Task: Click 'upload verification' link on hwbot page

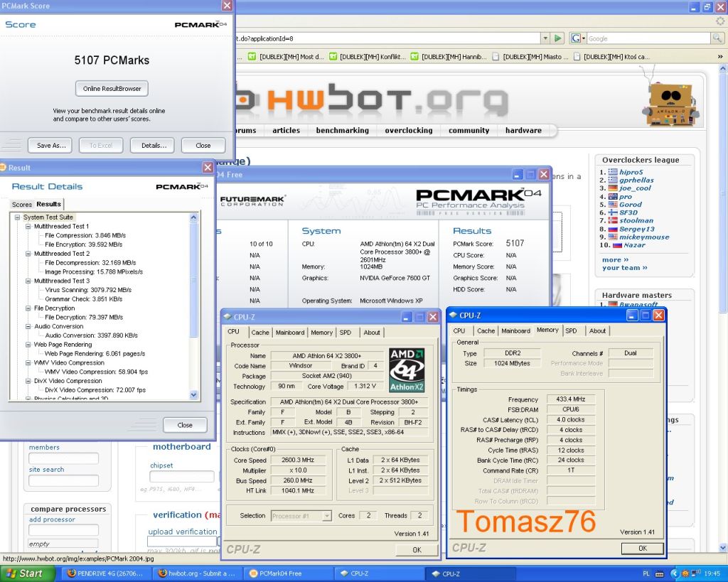Action: 183,532
